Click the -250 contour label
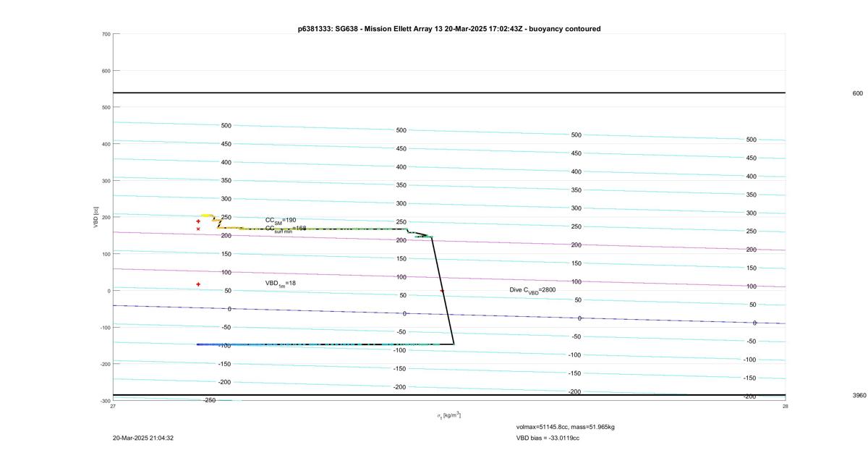Screen dimensions: 868x450 point(209,400)
